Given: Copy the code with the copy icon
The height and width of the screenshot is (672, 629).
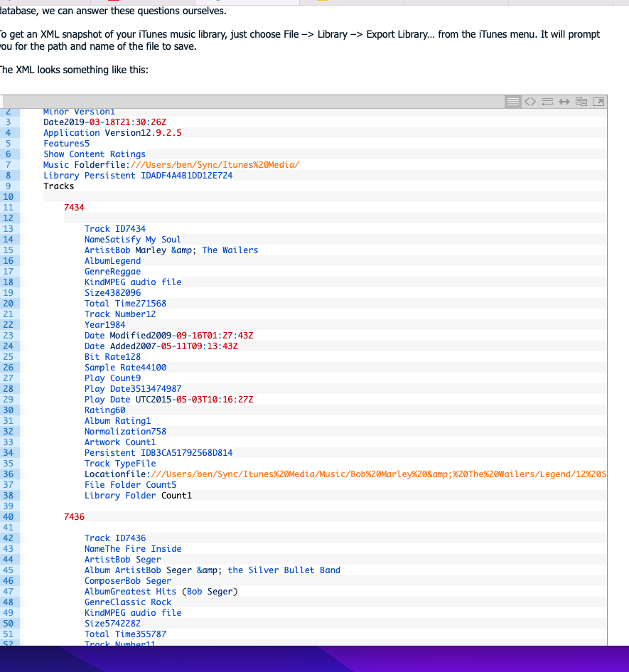Looking at the screenshot, I should [x=581, y=102].
